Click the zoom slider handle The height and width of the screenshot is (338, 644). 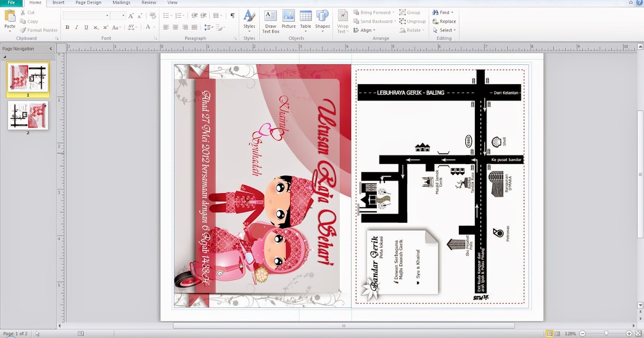[606, 334]
